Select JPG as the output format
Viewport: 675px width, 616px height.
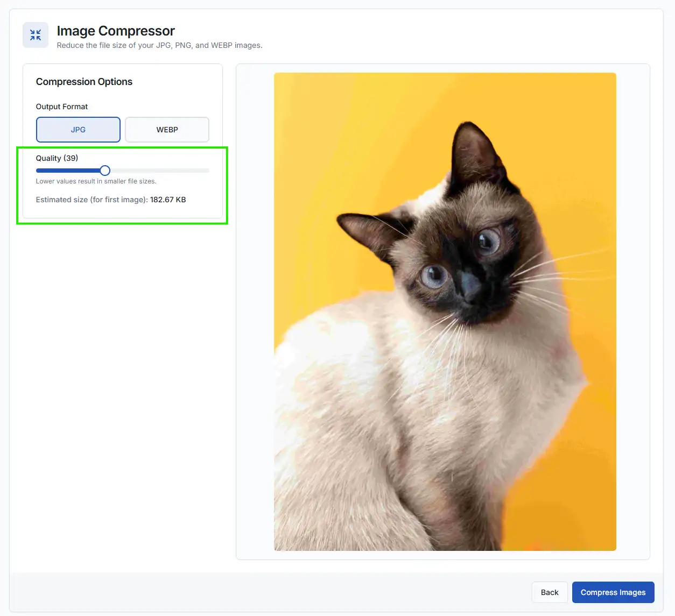78,130
